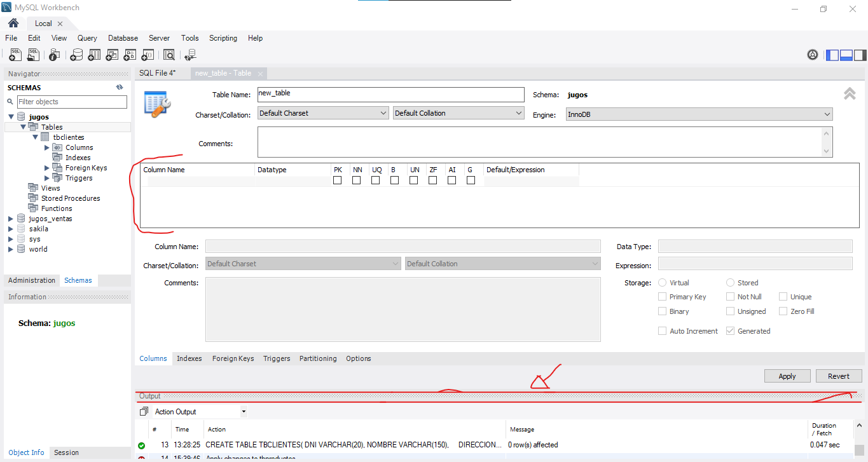This screenshot has width=868, height=462.
Task: Open SQL script file icon
Action: click(x=33, y=55)
